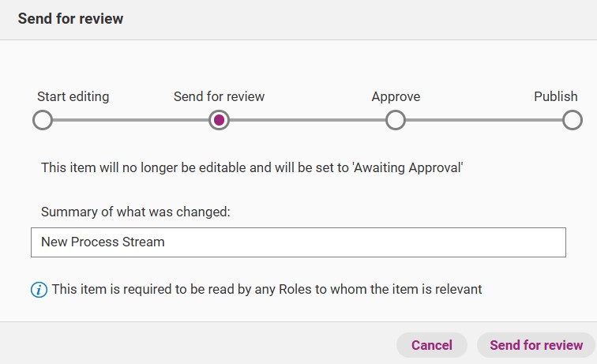
Task: Click the Publish step circle
Action: coord(573,120)
